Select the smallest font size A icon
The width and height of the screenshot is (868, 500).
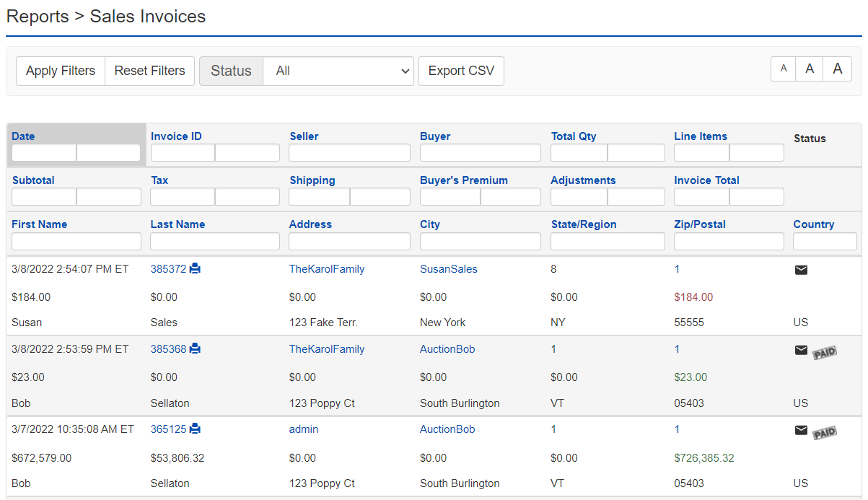pyautogui.click(x=784, y=69)
